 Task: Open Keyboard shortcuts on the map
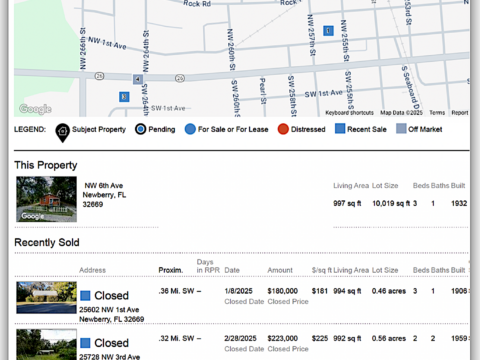[349, 113]
